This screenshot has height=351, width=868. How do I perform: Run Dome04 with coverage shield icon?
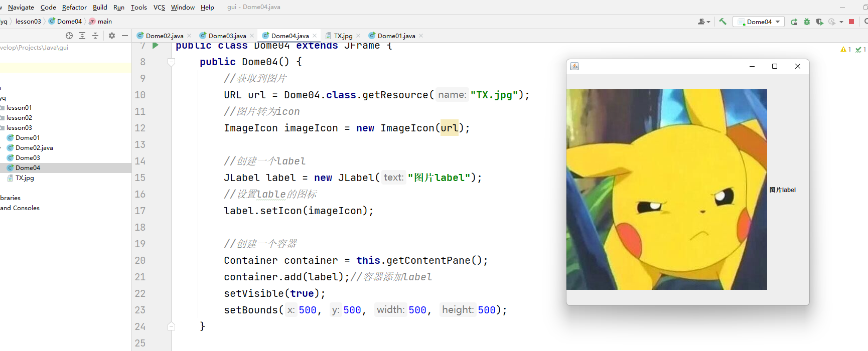[x=820, y=22]
